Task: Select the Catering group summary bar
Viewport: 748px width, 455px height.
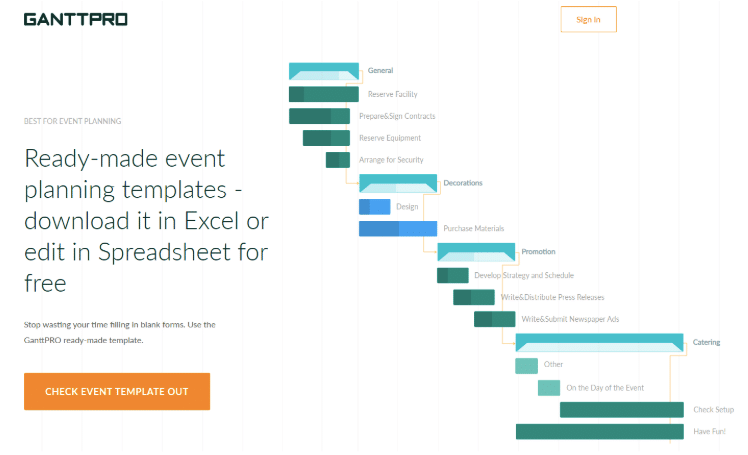Action: click(600, 343)
